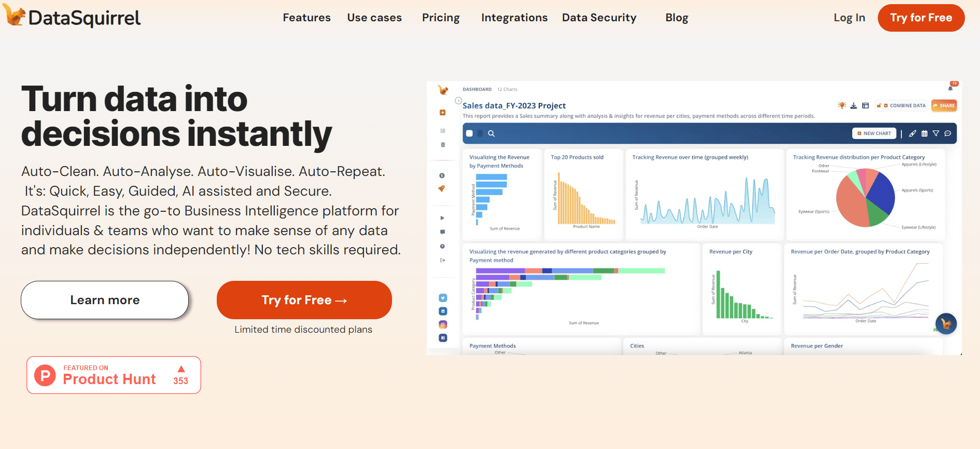Click the COMBINE DATA button
Screen dimensions: 980x449
[901, 105]
